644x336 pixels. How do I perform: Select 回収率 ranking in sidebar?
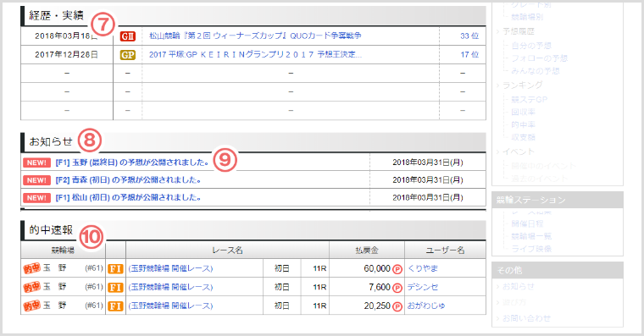(523, 112)
